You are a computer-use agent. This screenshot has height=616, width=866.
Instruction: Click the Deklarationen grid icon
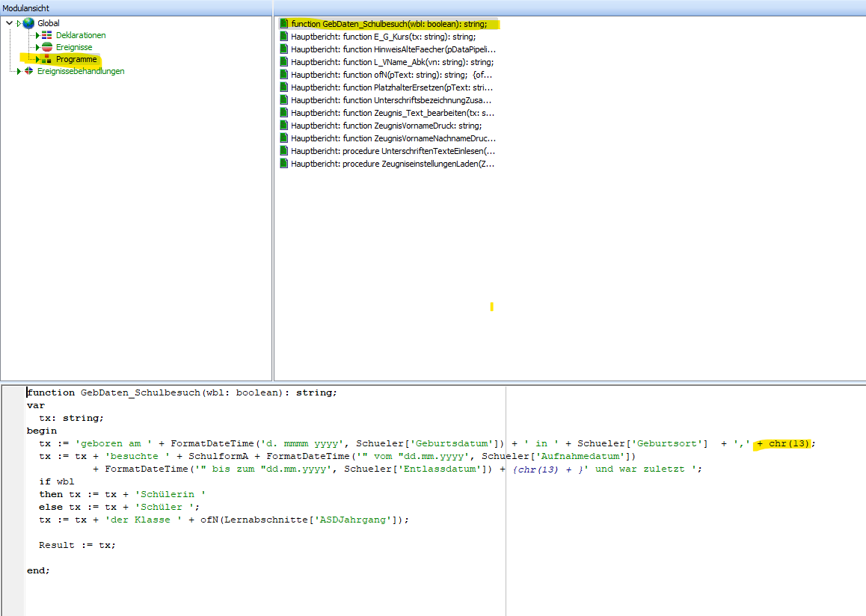[47, 35]
